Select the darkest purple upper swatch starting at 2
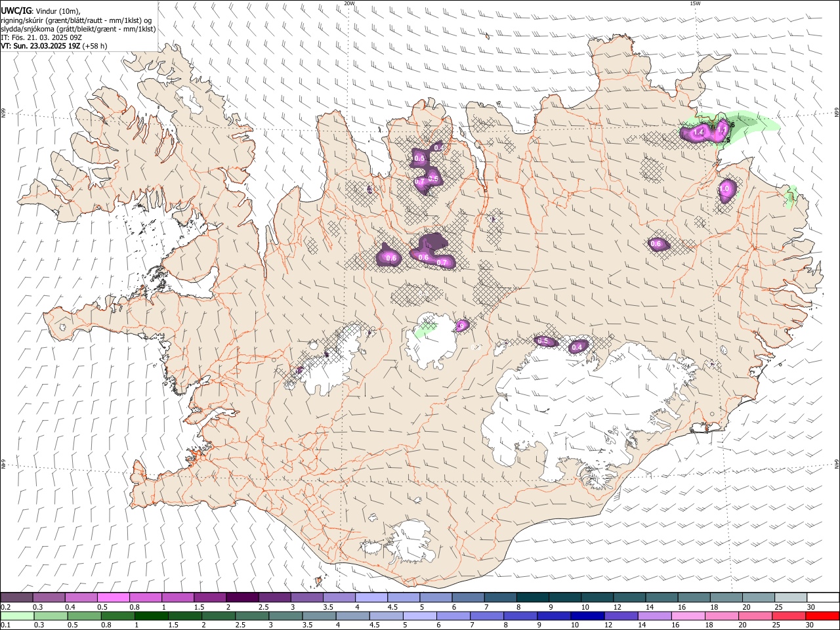The image size is (840, 630). click(x=242, y=598)
